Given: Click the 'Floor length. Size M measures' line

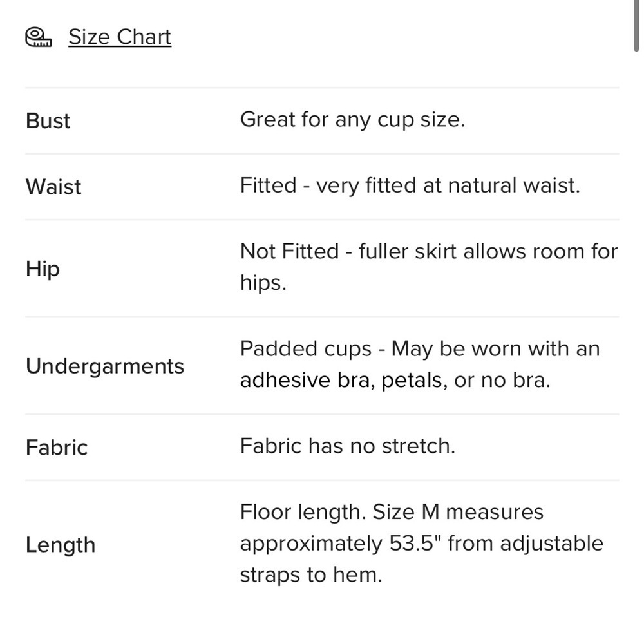Looking at the screenshot, I should (392, 513).
